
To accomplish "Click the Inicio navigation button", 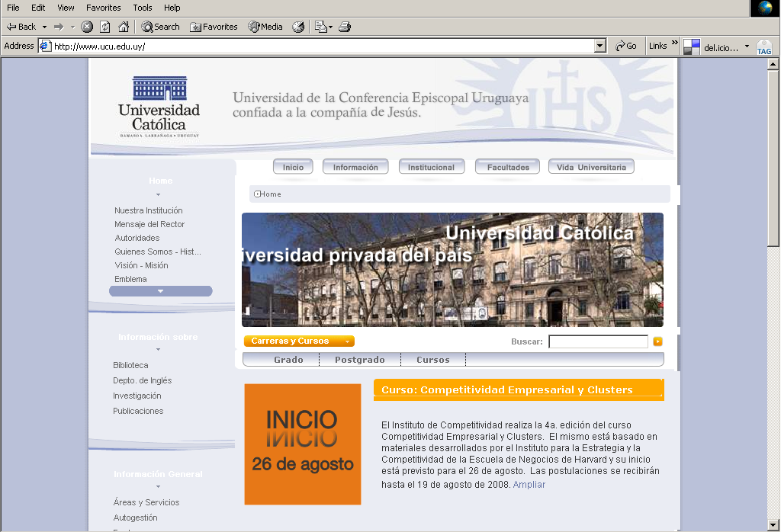I will tap(293, 167).
